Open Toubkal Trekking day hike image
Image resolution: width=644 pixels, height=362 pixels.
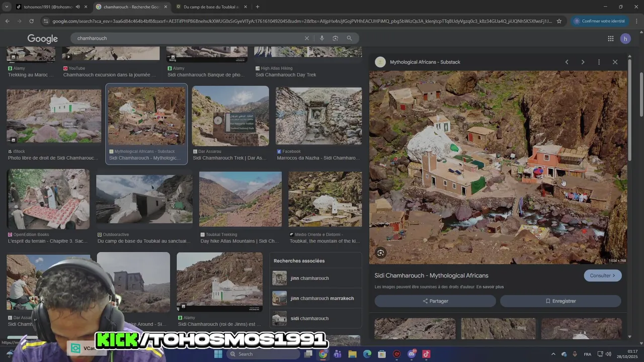click(240, 199)
